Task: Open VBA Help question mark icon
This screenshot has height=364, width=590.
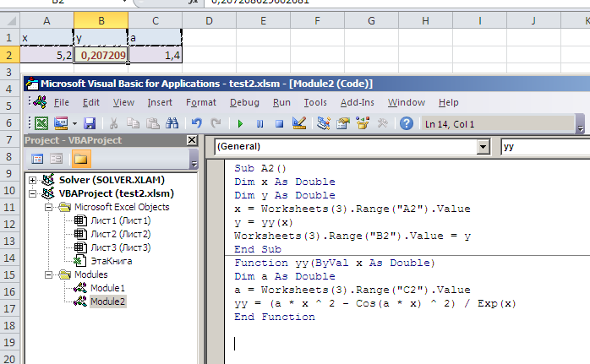Action: click(407, 123)
